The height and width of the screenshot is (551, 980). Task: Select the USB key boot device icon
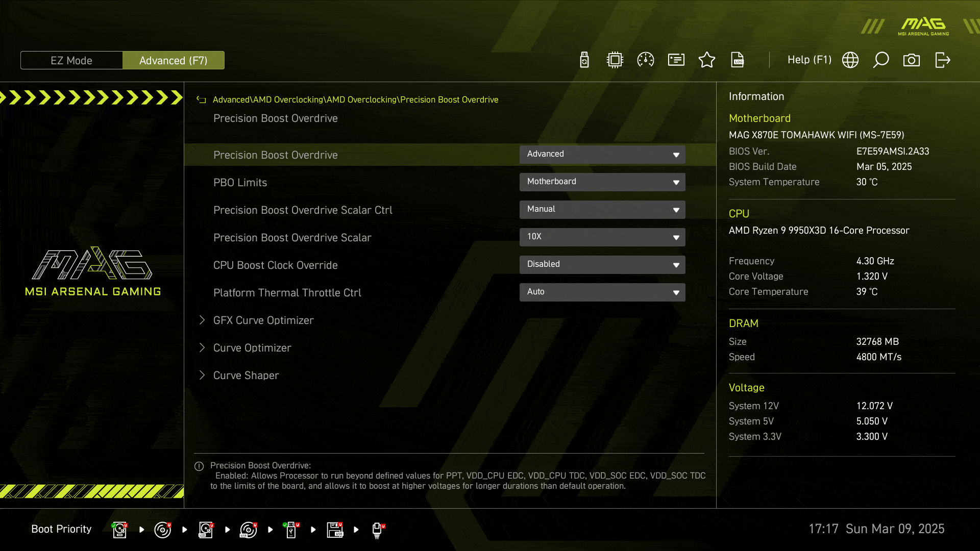(x=291, y=530)
